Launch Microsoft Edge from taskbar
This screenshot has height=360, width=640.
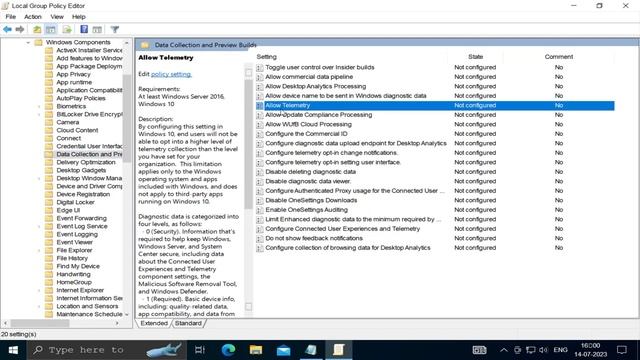(x=228, y=350)
